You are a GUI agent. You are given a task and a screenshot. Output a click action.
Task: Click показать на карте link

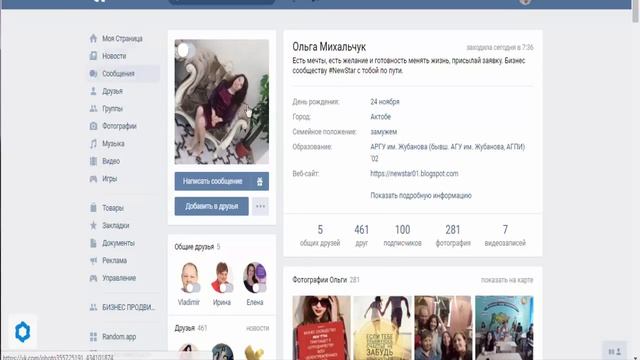tap(507, 280)
